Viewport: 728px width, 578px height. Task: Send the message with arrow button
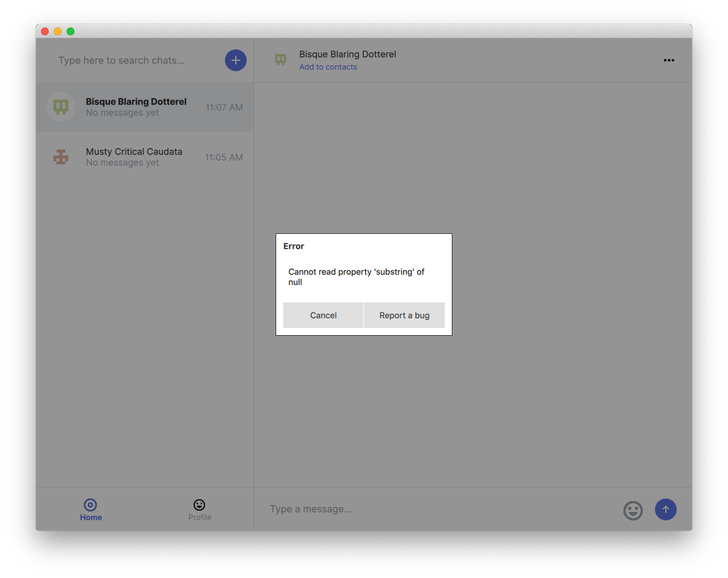[665, 509]
